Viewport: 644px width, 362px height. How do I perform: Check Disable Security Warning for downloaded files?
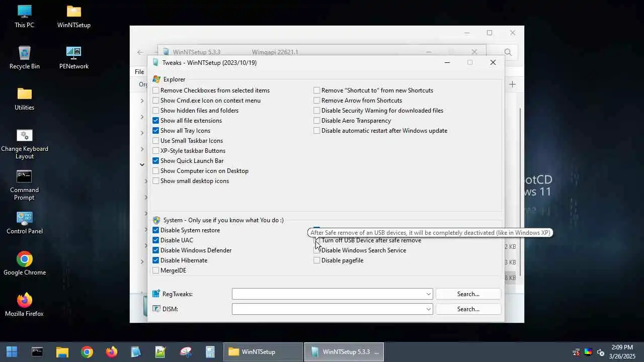pos(317,111)
